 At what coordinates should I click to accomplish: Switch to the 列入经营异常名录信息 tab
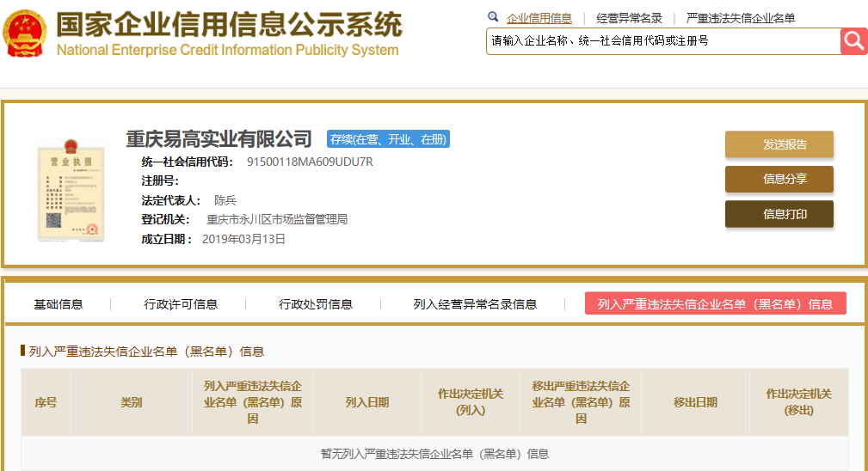[x=475, y=304]
